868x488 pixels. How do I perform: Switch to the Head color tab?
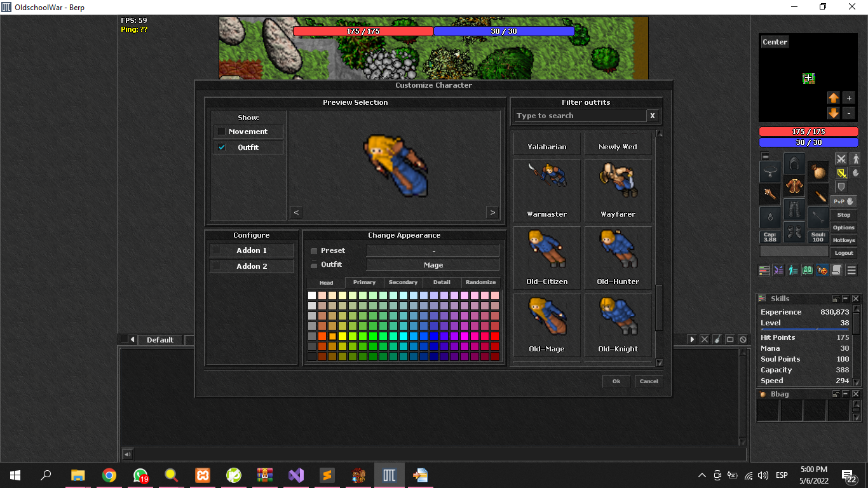pyautogui.click(x=326, y=282)
